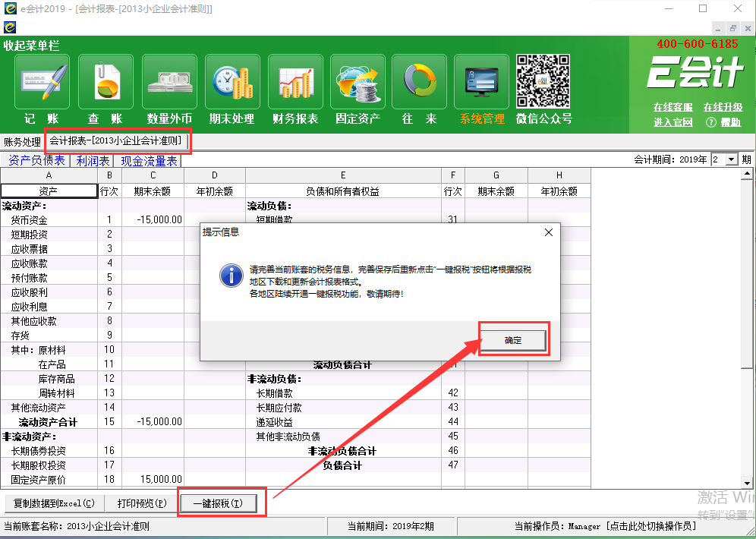
Task: Select column A header
Action: 49,175
